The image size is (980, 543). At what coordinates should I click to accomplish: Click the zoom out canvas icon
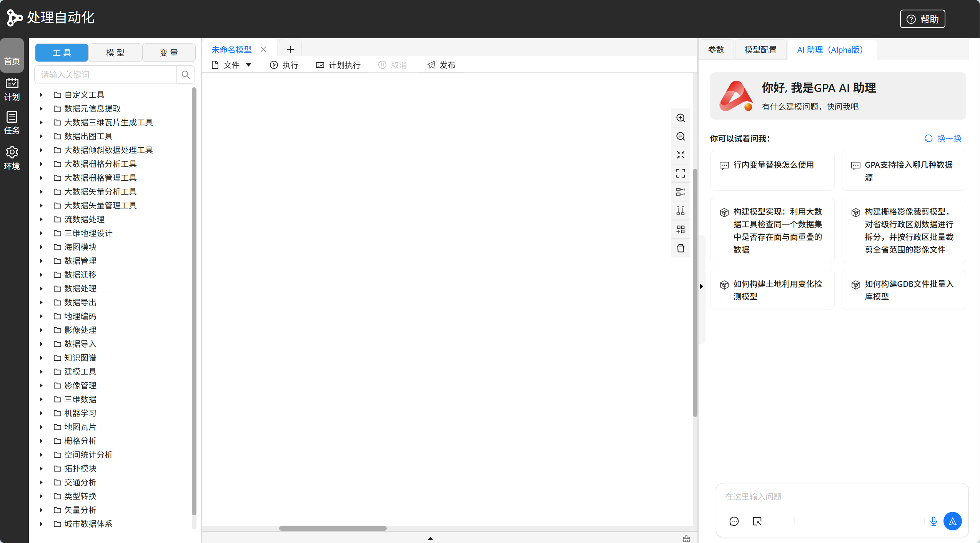pos(681,137)
